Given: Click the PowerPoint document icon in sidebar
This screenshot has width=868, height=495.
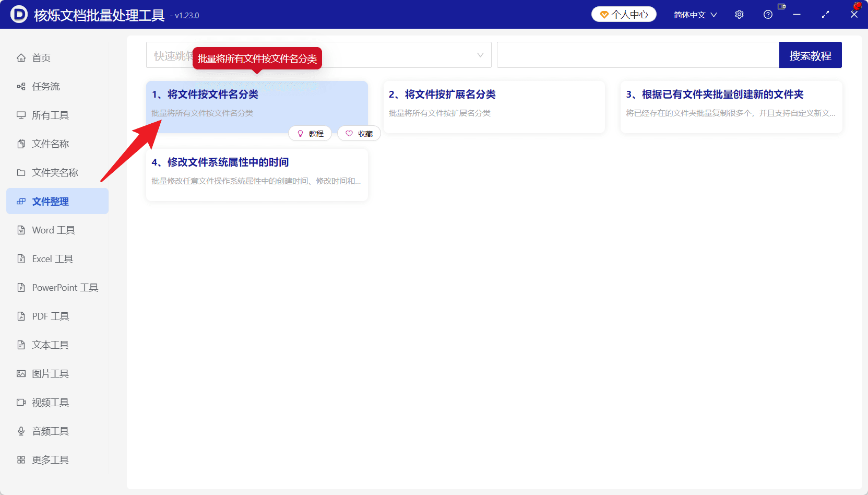Looking at the screenshot, I should tap(21, 288).
